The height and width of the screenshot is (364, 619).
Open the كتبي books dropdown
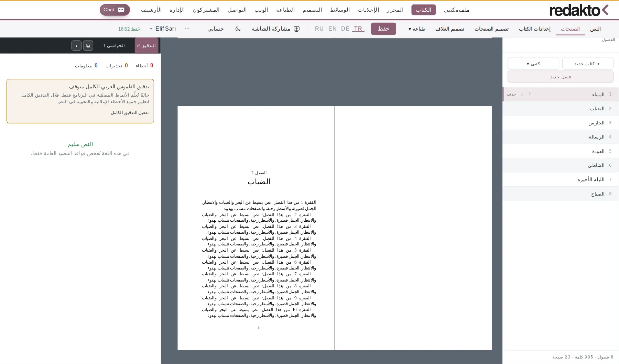tap(533, 64)
